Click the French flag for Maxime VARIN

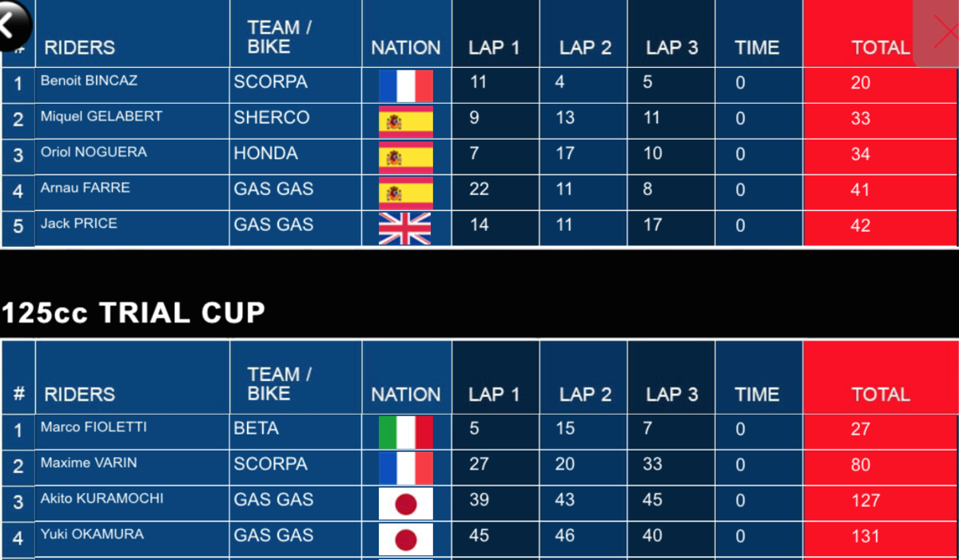pyautogui.click(x=406, y=468)
